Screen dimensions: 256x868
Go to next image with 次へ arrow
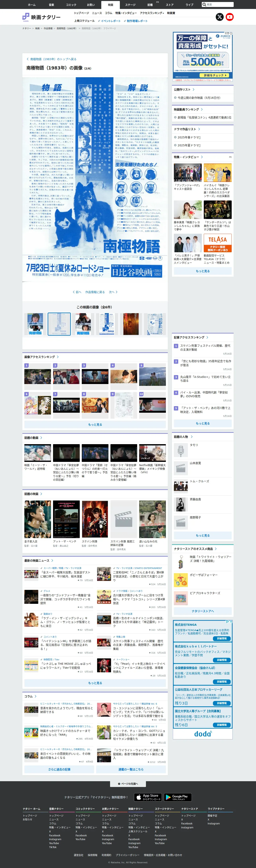[113, 292]
